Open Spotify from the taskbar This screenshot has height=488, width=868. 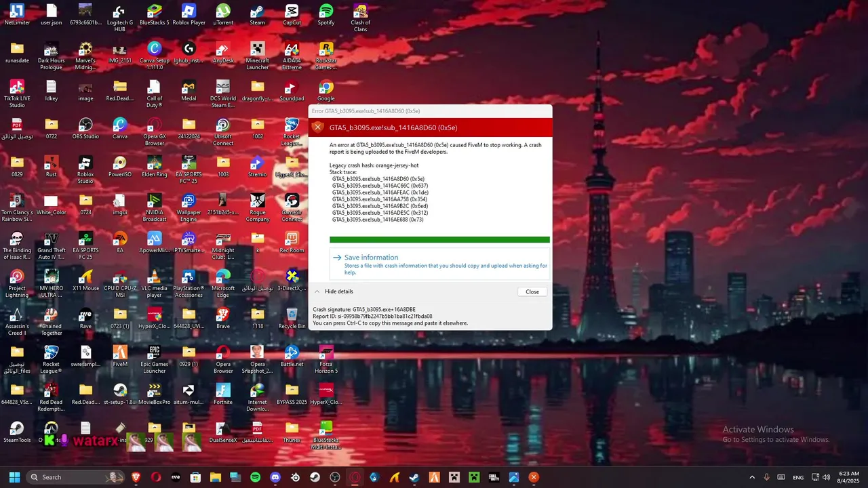[255, 477]
